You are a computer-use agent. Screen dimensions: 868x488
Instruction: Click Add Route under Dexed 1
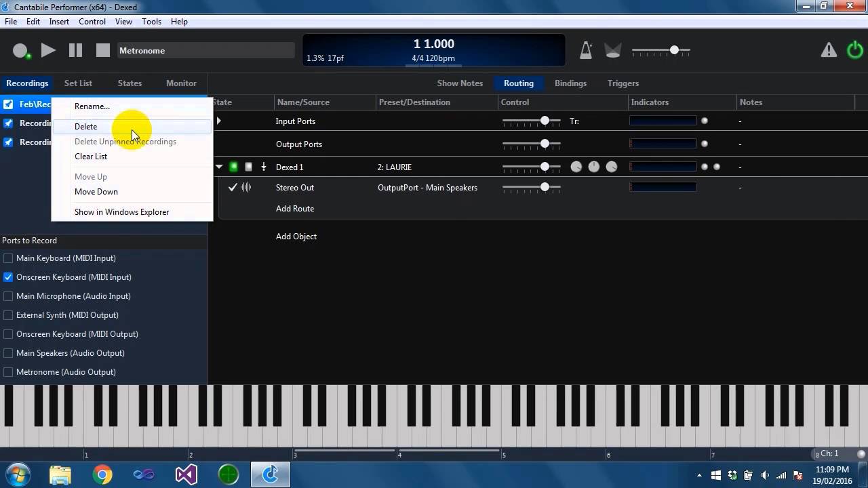295,209
